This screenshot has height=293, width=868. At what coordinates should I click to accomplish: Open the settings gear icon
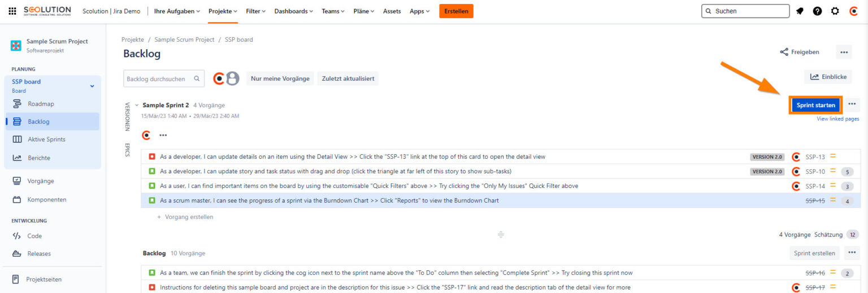pyautogui.click(x=835, y=11)
